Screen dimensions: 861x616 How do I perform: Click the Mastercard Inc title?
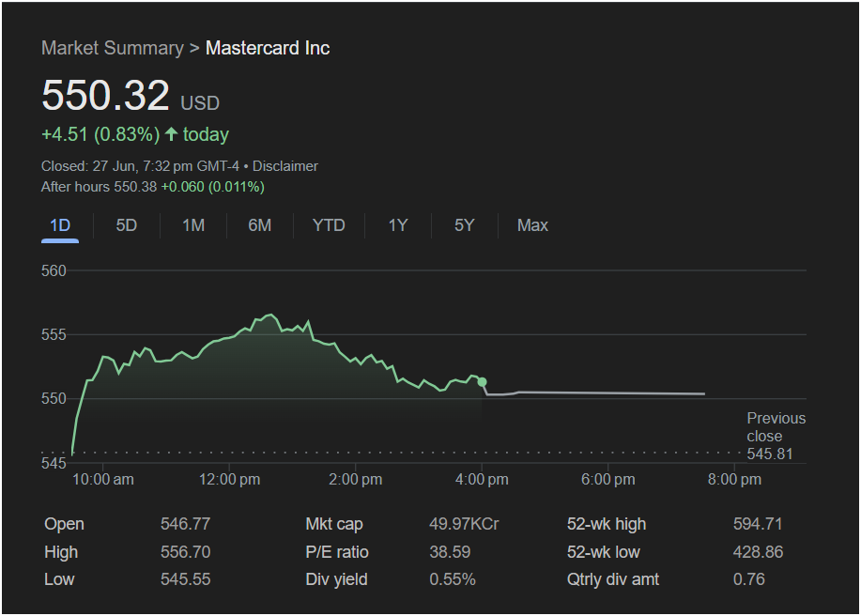pyautogui.click(x=268, y=48)
